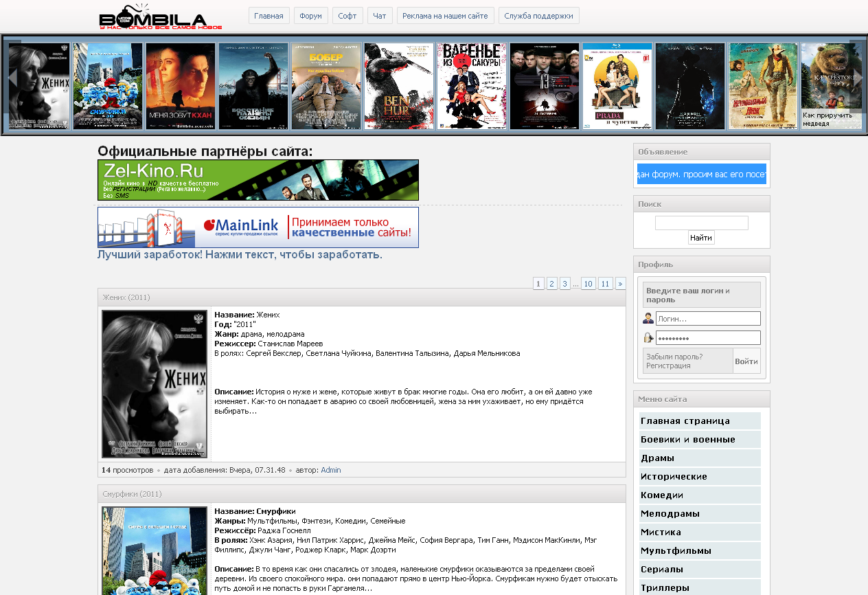
Task: Select Восстание планеты обезьян poster in carousel
Action: point(253,86)
